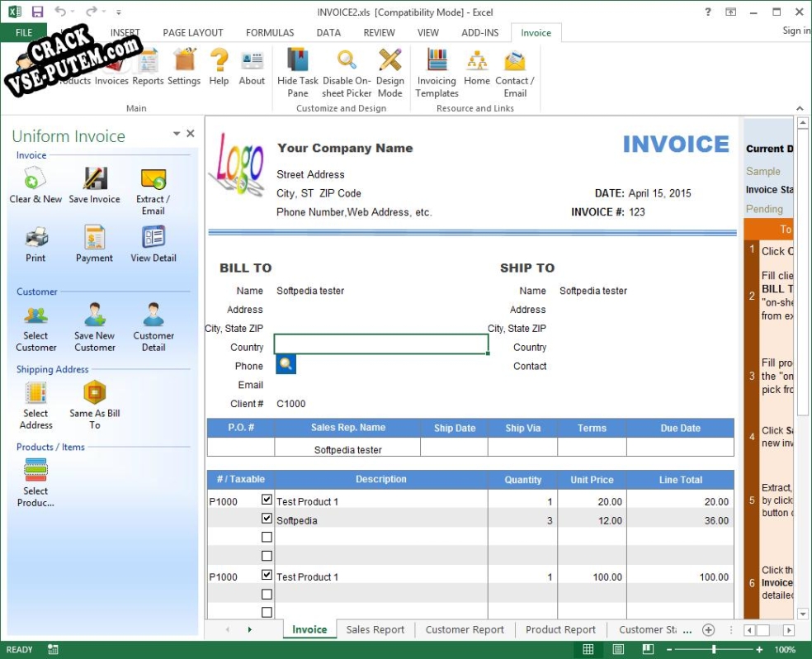This screenshot has width=812, height=659.
Task: Toggle taxable checkbox on seventh item row
Action: coord(267,613)
